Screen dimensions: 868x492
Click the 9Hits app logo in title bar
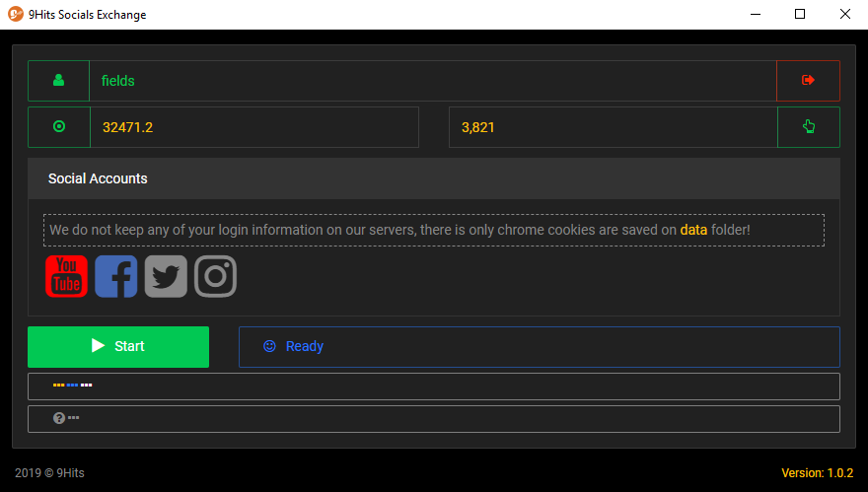pyautogui.click(x=16, y=14)
